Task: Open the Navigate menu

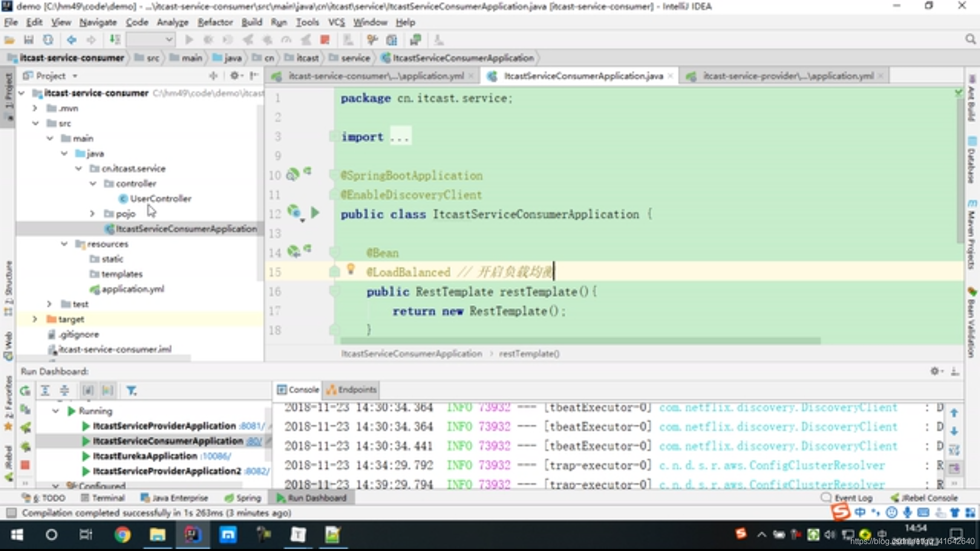Action: pos(97,22)
